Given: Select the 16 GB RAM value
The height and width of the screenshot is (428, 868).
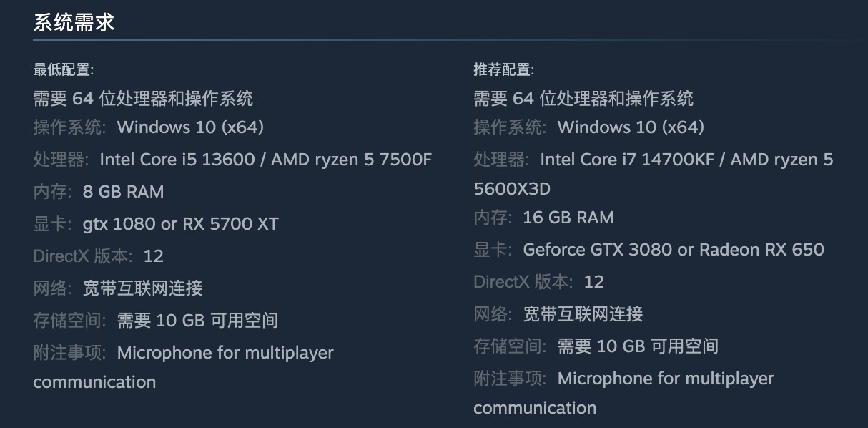Looking at the screenshot, I should pos(568,218).
